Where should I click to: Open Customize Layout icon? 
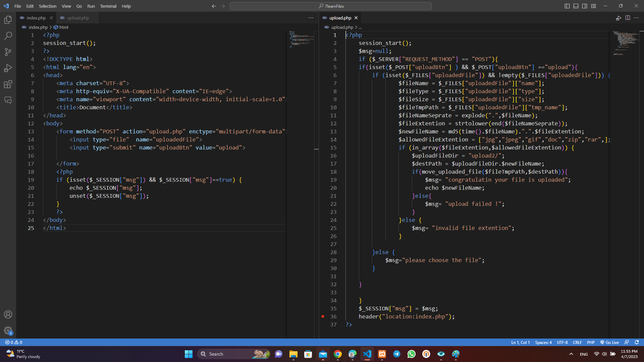(593, 6)
